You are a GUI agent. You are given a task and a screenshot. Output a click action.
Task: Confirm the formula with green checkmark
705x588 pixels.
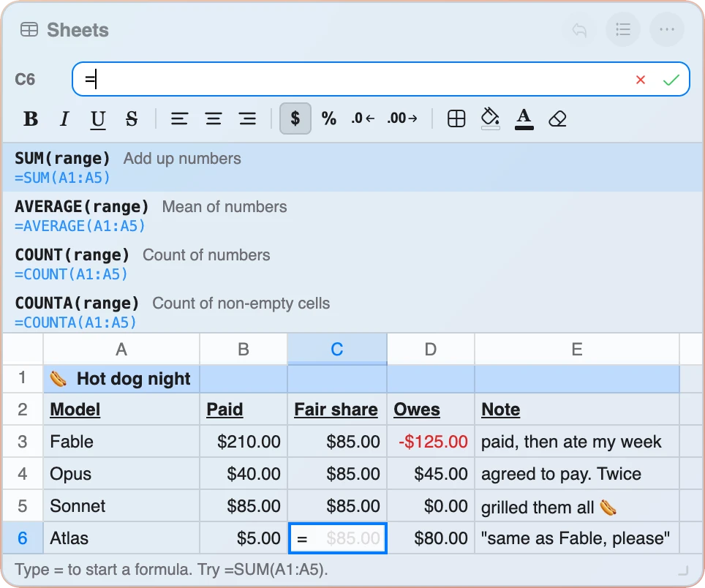671,80
